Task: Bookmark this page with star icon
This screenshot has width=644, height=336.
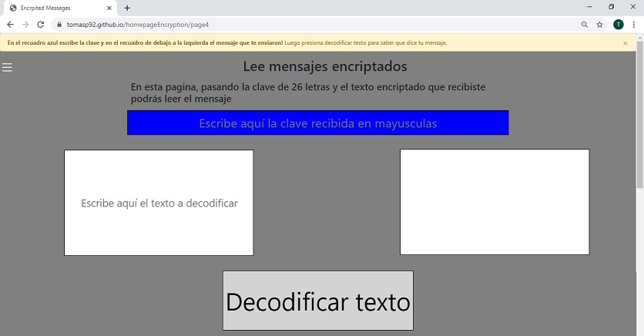Action: (599, 25)
